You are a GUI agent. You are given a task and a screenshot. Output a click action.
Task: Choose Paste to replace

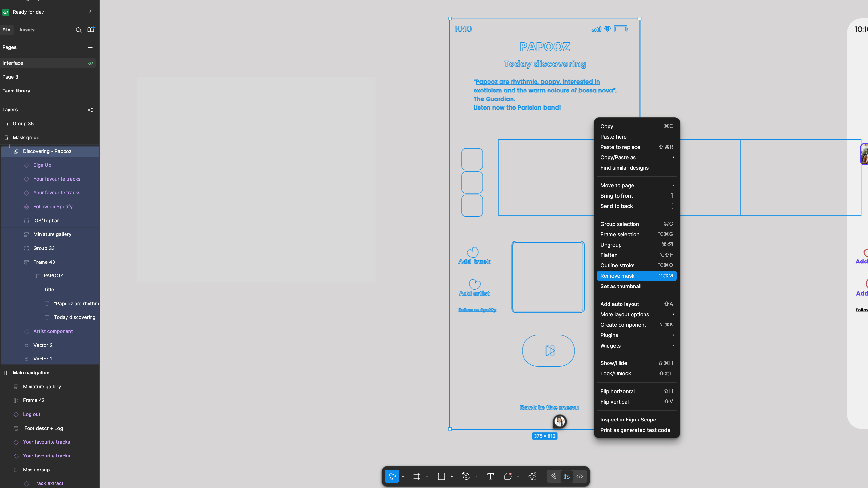coord(636,147)
